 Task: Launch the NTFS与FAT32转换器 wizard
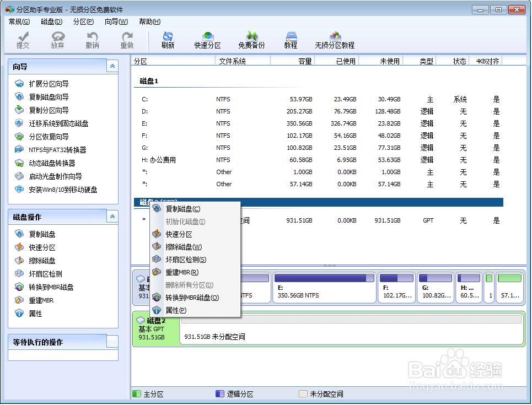[57, 150]
